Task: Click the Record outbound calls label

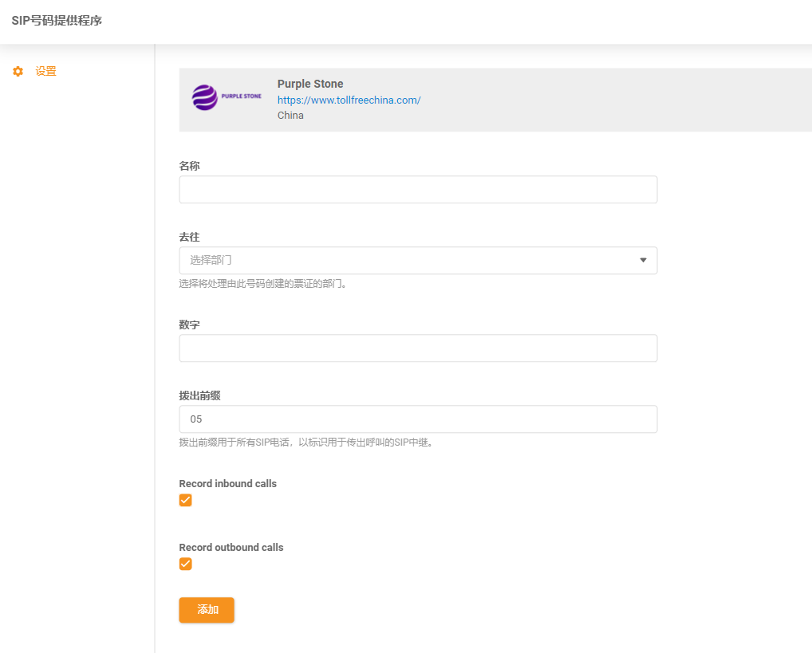Action: coord(231,548)
